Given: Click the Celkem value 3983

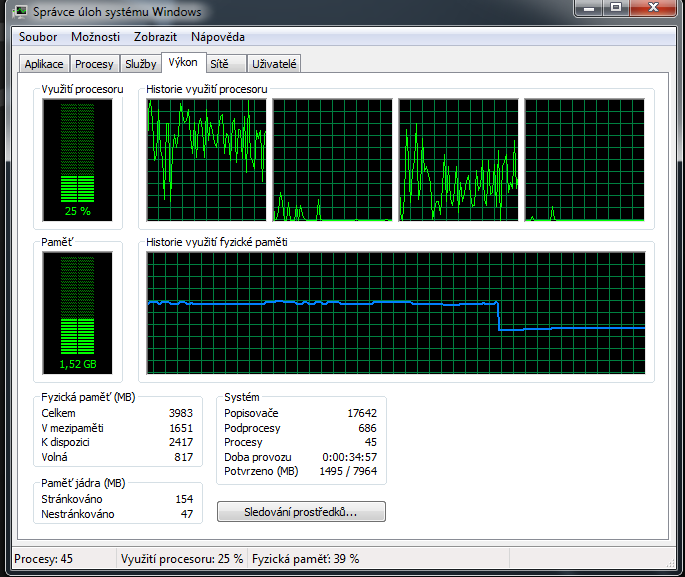Looking at the screenshot, I should (x=181, y=413).
